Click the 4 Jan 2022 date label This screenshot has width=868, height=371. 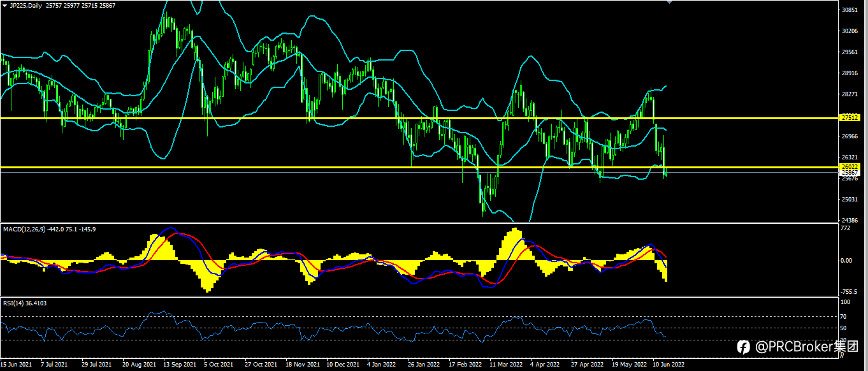tap(382, 365)
